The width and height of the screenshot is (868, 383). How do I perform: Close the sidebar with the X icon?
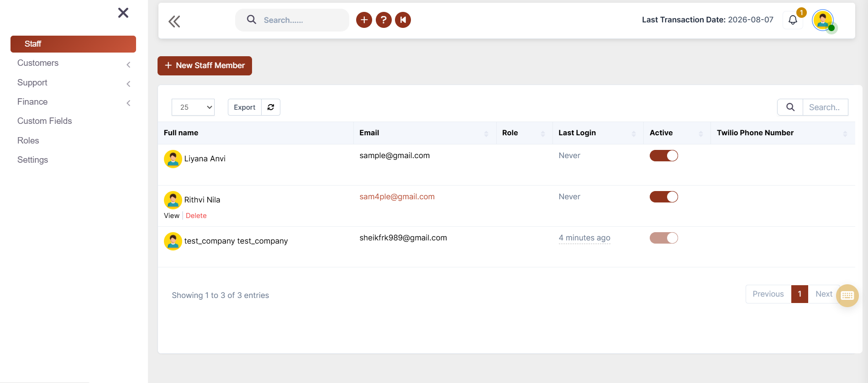(x=123, y=13)
